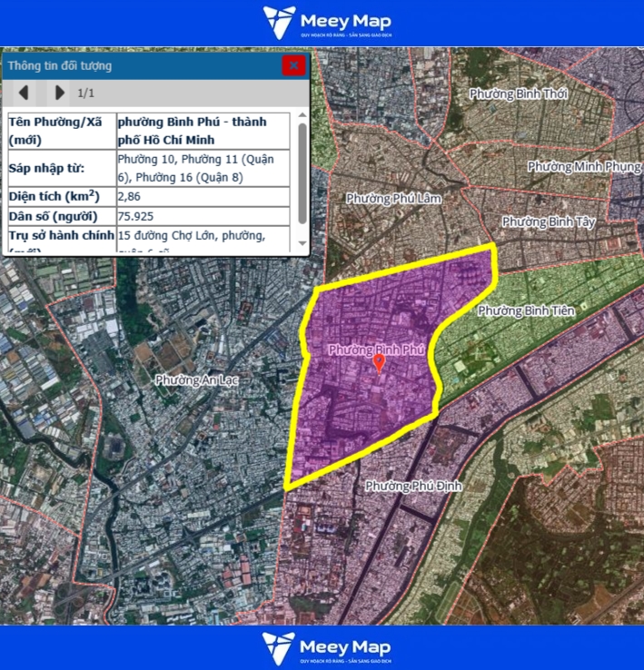Select the Phường Bình Tiên ward

click(x=526, y=310)
